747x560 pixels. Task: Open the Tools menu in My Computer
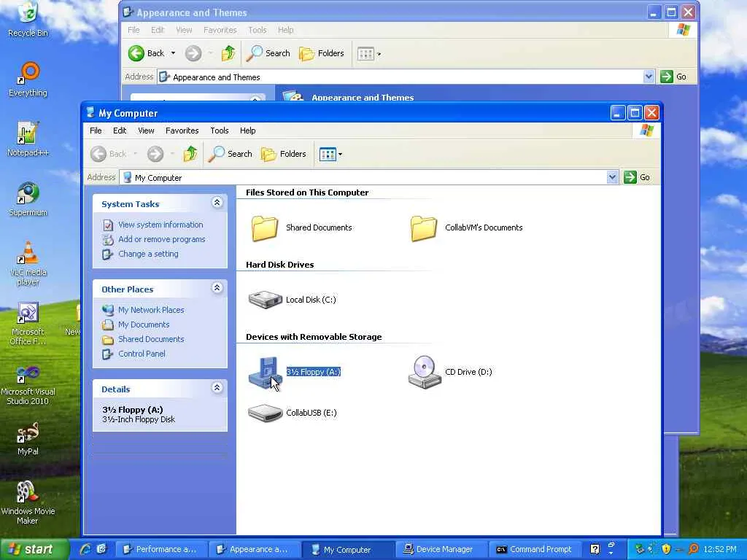[220, 131]
